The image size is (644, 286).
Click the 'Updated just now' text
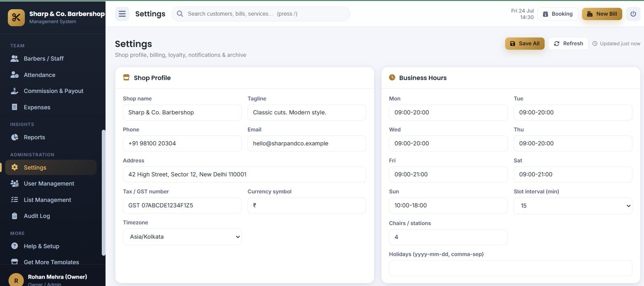click(620, 44)
